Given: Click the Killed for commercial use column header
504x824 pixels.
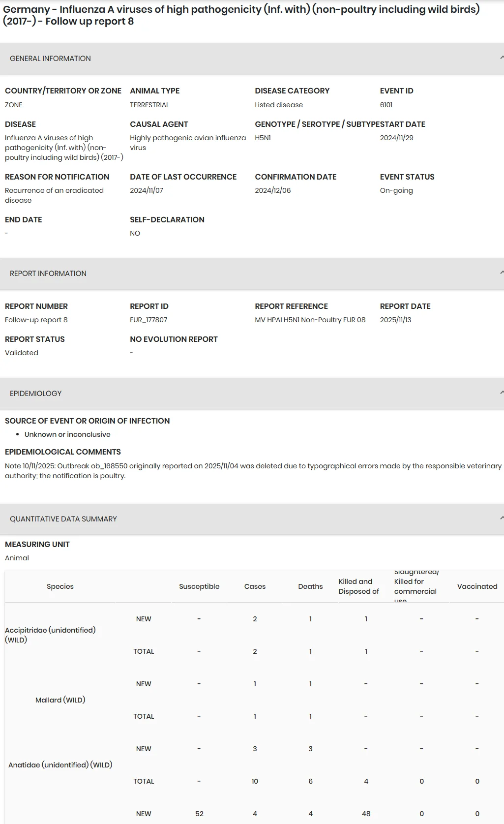Looking at the screenshot, I should point(416,586).
